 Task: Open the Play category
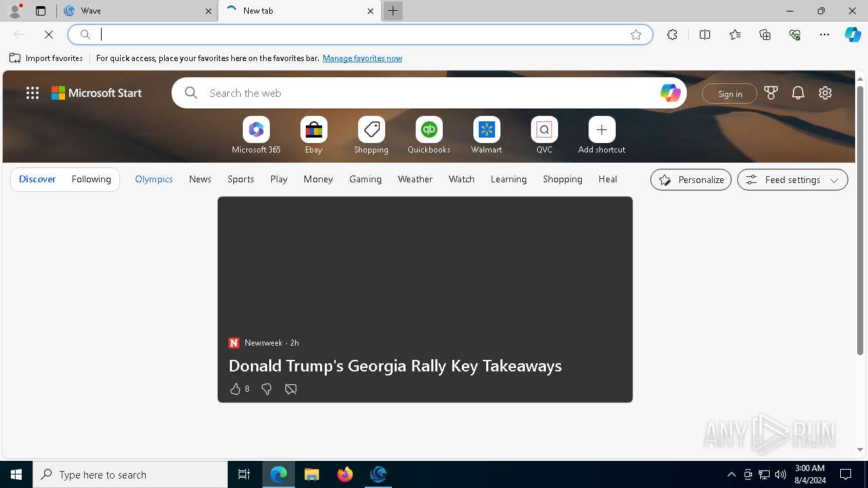coord(279,180)
